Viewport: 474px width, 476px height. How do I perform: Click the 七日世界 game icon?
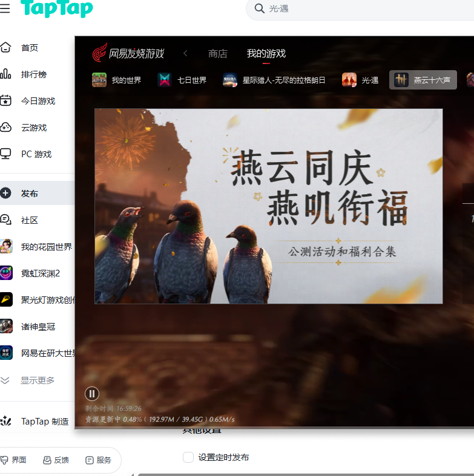[165, 80]
